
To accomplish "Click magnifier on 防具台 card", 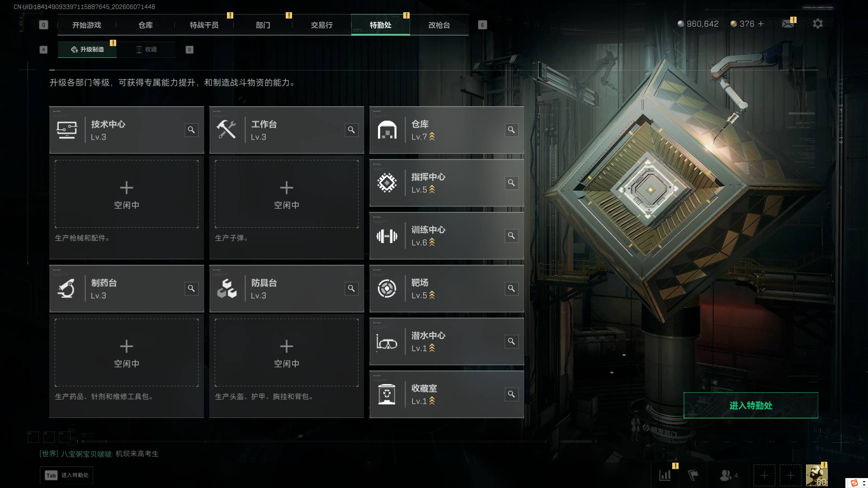I will pos(351,289).
